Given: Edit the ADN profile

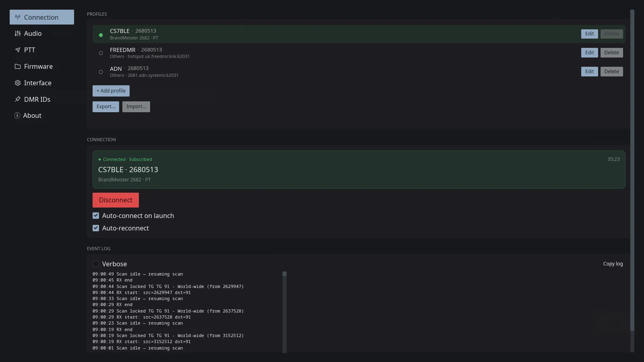Looking at the screenshot, I should tap(589, 72).
